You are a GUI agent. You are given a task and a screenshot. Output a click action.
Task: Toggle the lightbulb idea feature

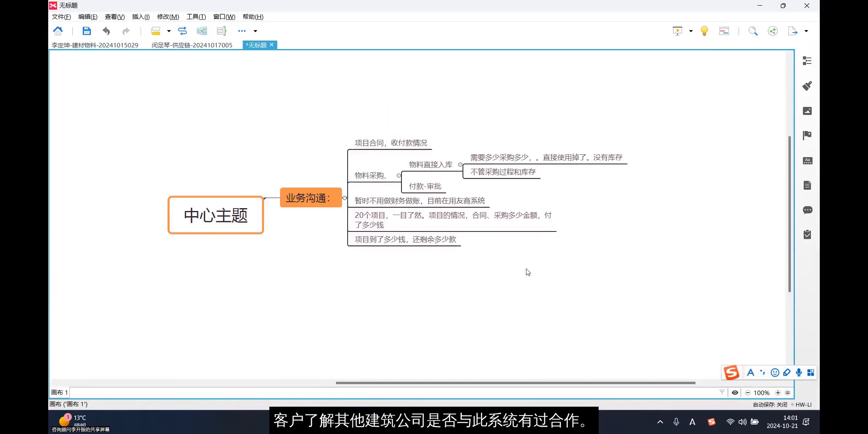point(704,31)
